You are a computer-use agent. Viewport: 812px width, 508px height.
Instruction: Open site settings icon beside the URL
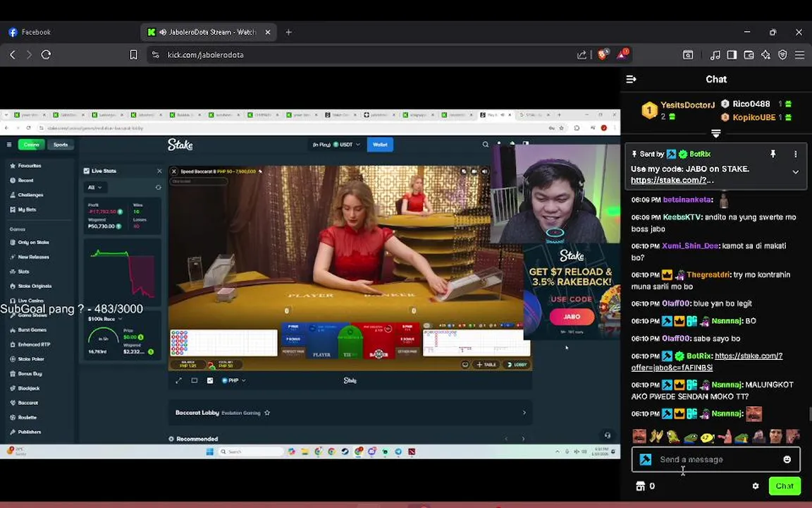point(155,54)
